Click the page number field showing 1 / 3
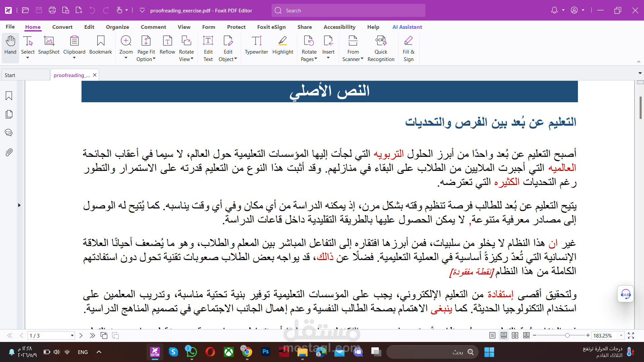The width and height of the screenshot is (644, 362). tap(51, 336)
